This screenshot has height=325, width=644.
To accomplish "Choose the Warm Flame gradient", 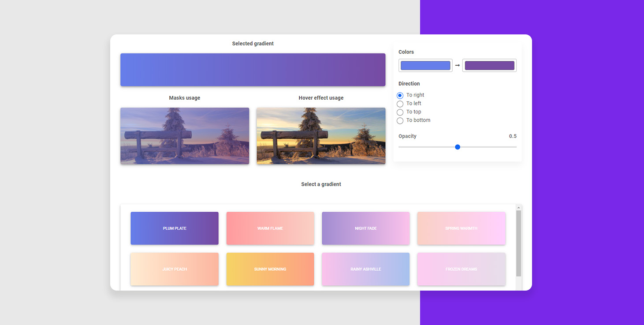I will tap(270, 228).
